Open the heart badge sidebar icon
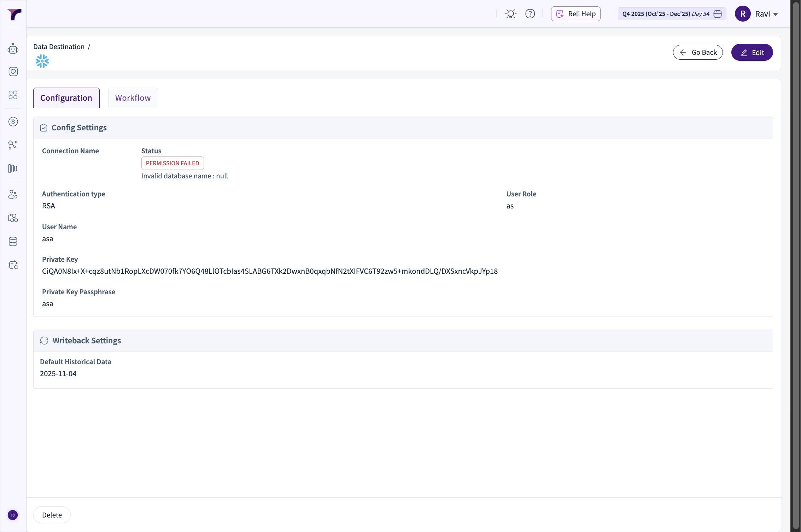 click(13, 72)
